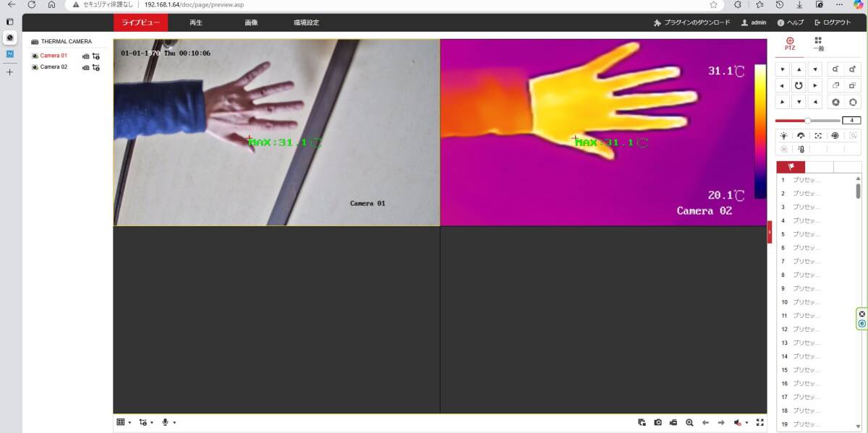Pan camera right with PTZ right arrow
Image resolution: width=868 pixels, height=433 pixels.
click(x=816, y=85)
